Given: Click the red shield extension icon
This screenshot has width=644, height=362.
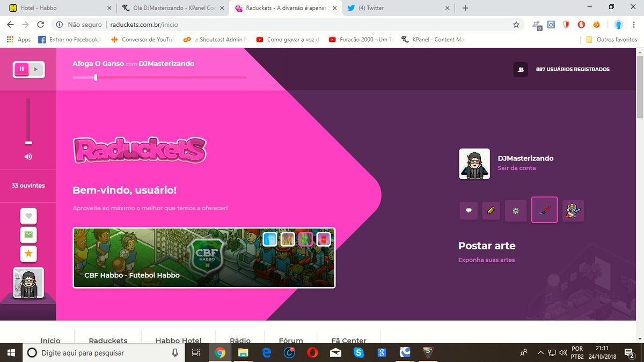Looking at the screenshot, I should coord(566,25).
